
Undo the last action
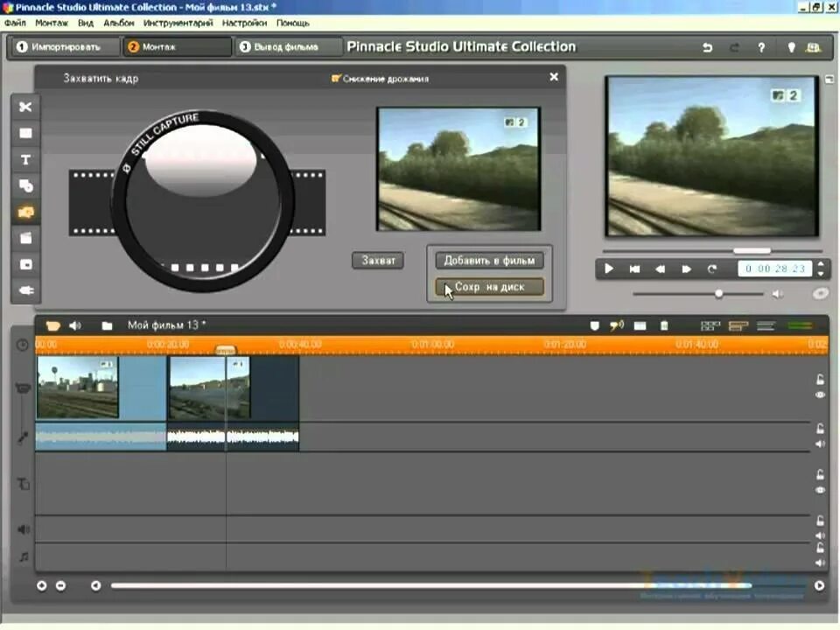[707, 47]
